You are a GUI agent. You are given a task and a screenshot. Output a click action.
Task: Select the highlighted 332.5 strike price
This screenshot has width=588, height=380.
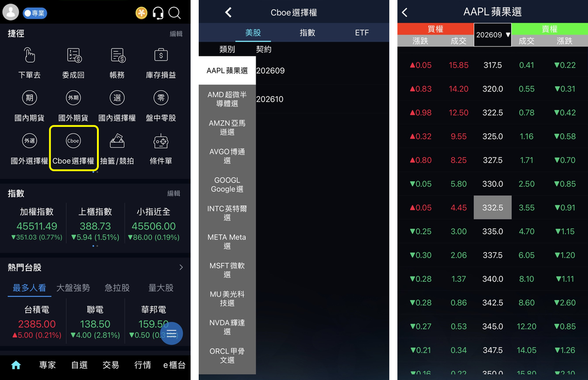pyautogui.click(x=493, y=208)
